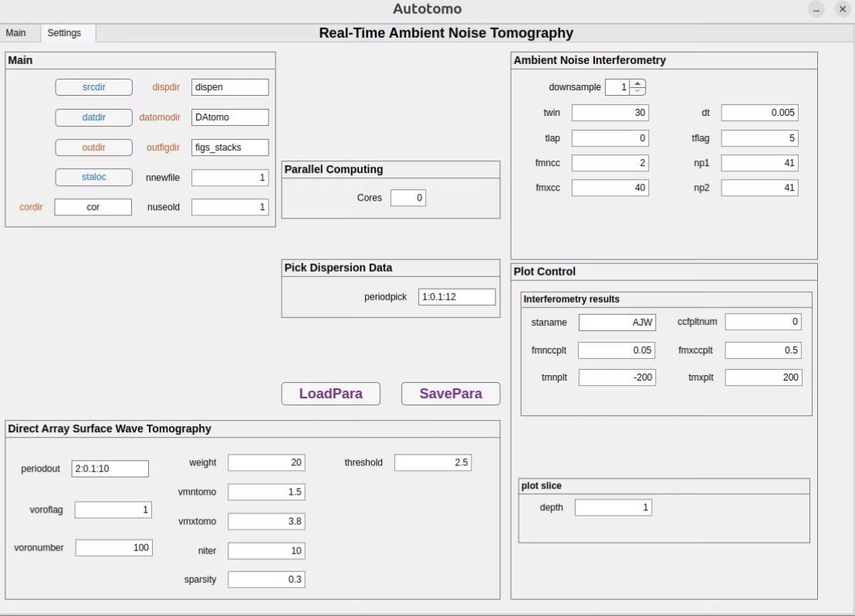Click the voronumber input box
Viewport: 855px width, 616px height.
click(113, 548)
